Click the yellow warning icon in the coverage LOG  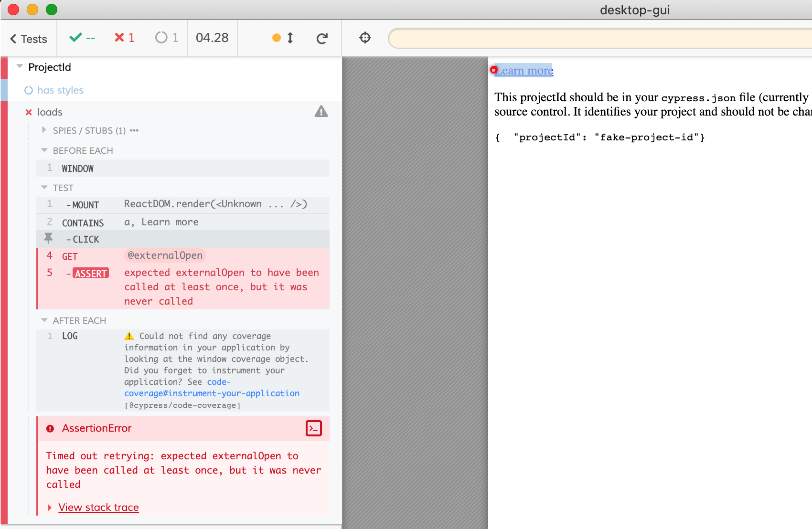128,336
